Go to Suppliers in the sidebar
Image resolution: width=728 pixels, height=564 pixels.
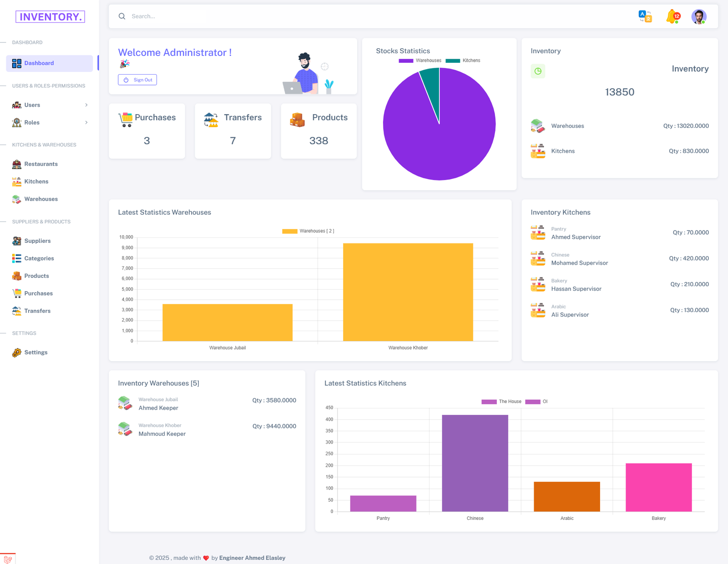[37, 241]
